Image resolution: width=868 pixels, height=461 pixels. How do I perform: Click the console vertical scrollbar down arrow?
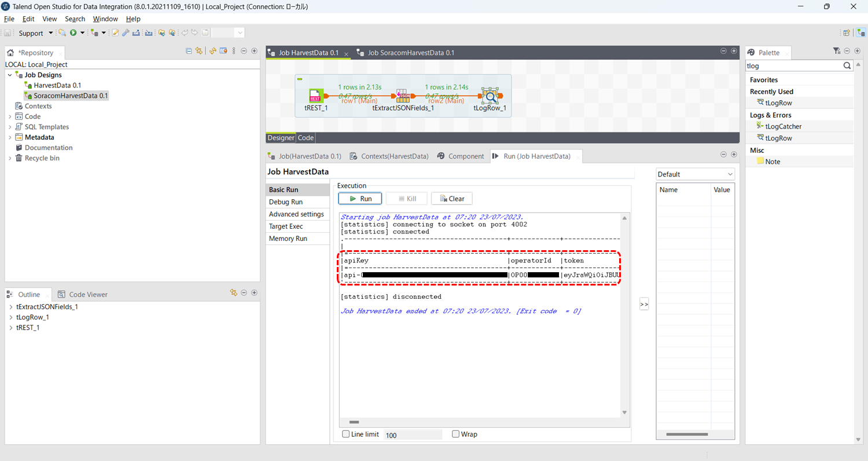click(624, 412)
